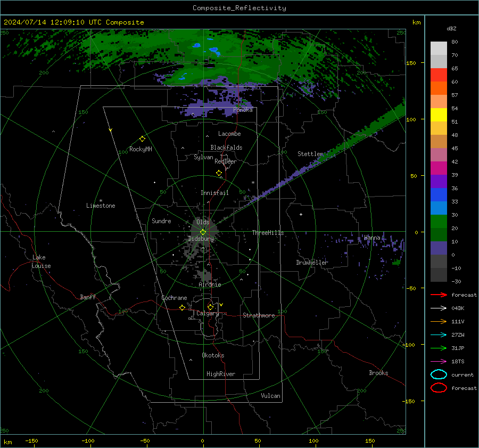Click the Banff label
Screen dimensions: 479x448
click(x=88, y=297)
